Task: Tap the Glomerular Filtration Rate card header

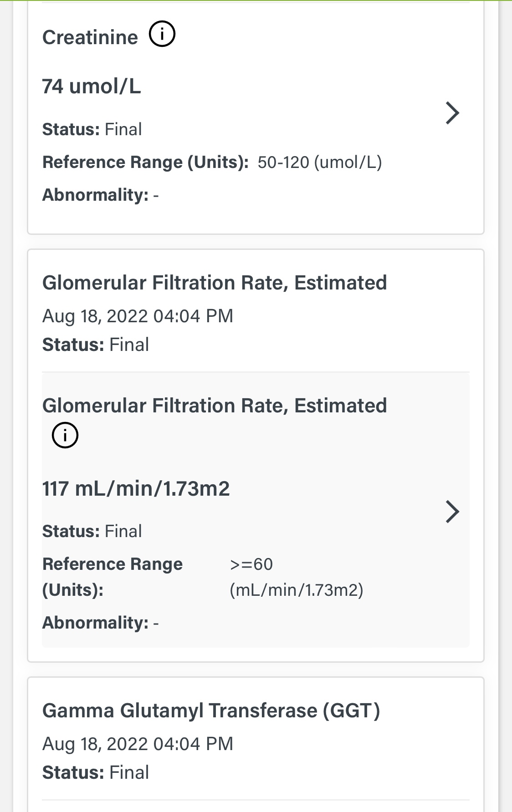Action: coord(215,283)
